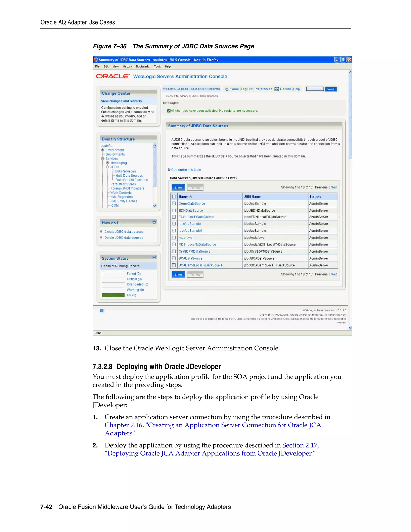Click Create JDBC data sources link
411x532 pixels.
[x=124, y=232]
